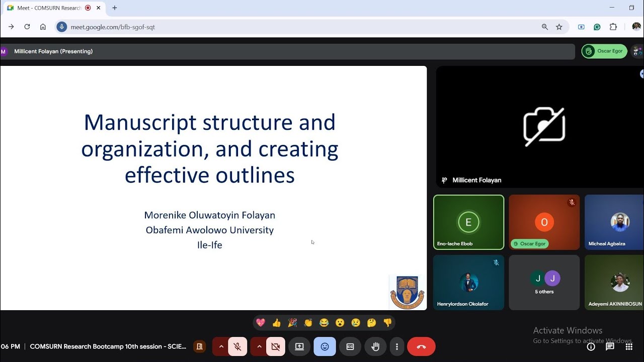Send the clapping hands reaction
Screen dimensions: 644x362
click(x=308, y=323)
